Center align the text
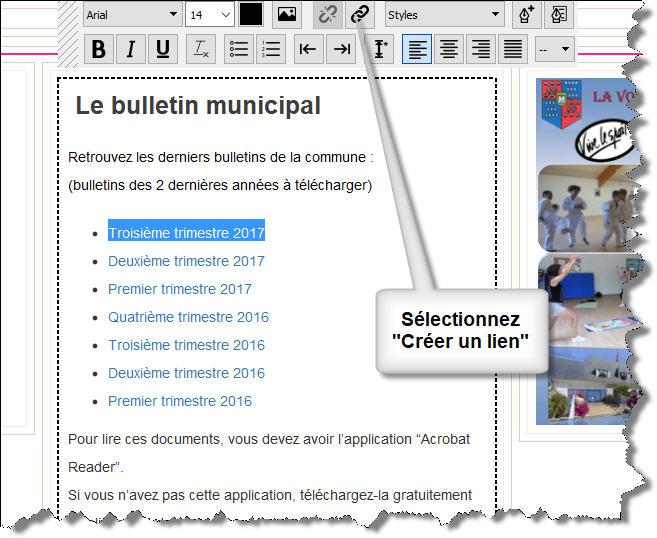Image resolution: width=657 pixels, height=538 pixels. [x=449, y=49]
